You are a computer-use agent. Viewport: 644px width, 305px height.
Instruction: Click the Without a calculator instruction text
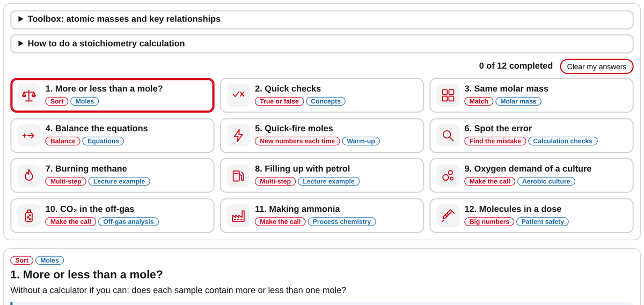point(178,290)
